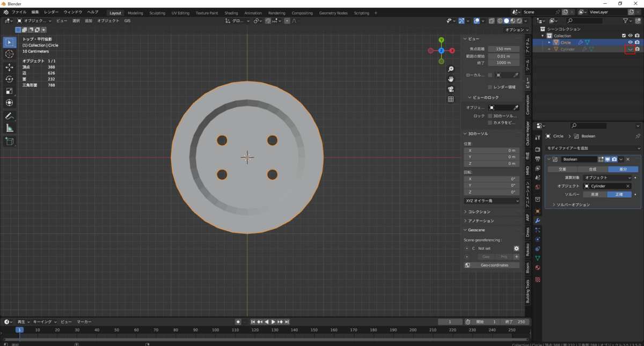Open the Texture checker properties tab
The height and width of the screenshot is (346, 644).
coord(538,279)
